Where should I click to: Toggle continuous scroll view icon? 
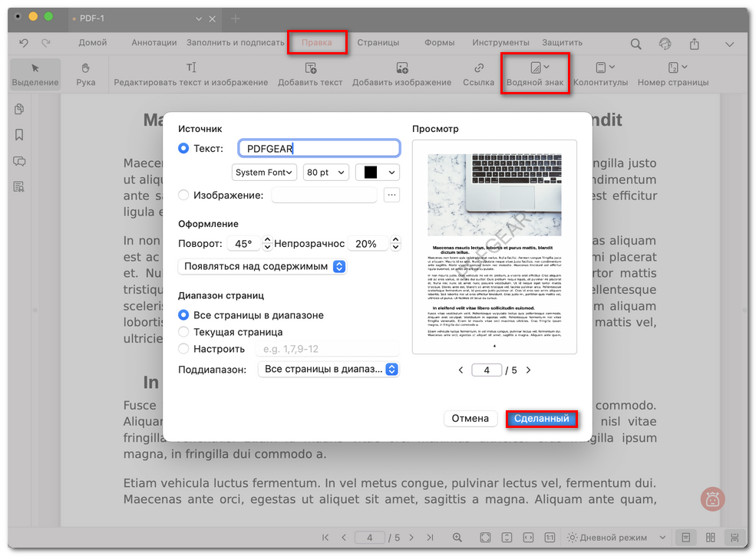pyautogui.click(x=735, y=537)
